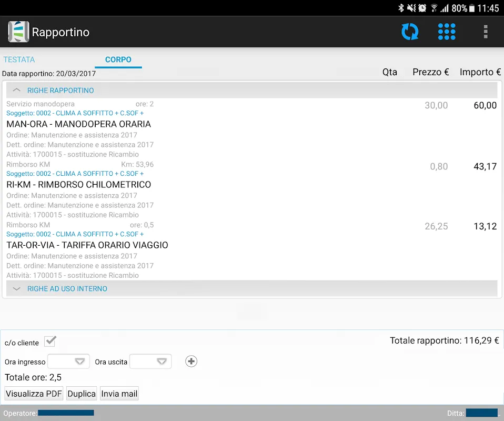Open the three-dot overflow menu
This screenshot has width=504, height=421.
[x=485, y=32]
